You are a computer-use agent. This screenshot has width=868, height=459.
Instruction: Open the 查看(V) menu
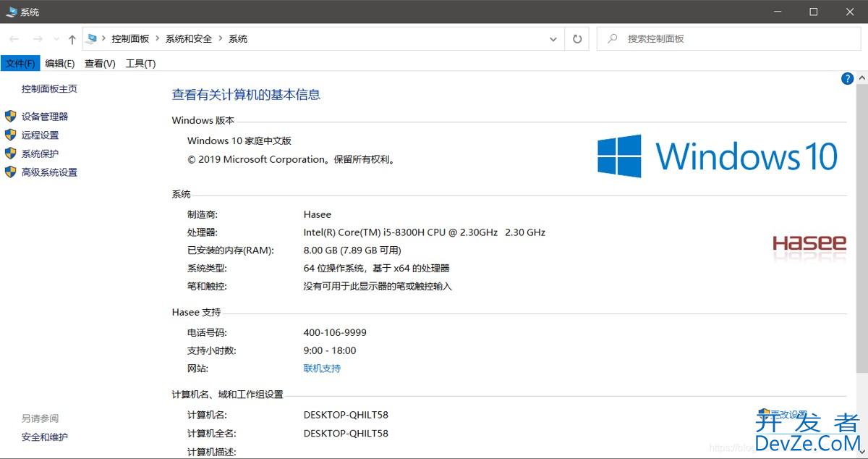pyautogui.click(x=100, y=64)
